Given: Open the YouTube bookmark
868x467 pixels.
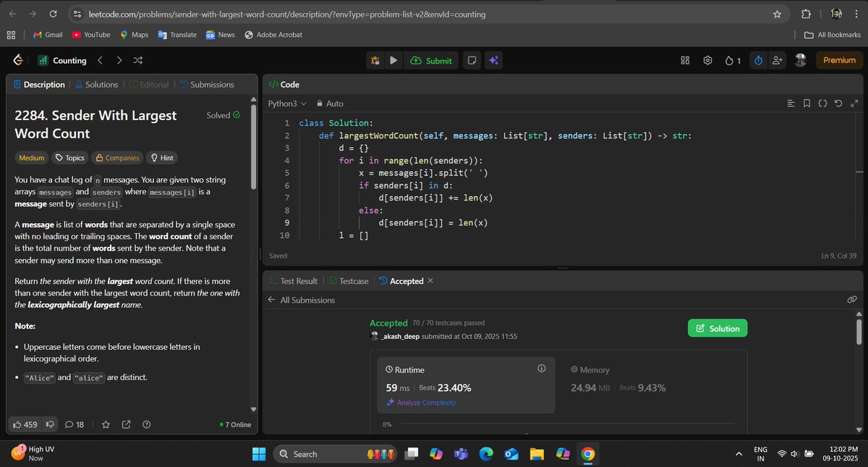Looking at the screenshot, I should [91, 35].
